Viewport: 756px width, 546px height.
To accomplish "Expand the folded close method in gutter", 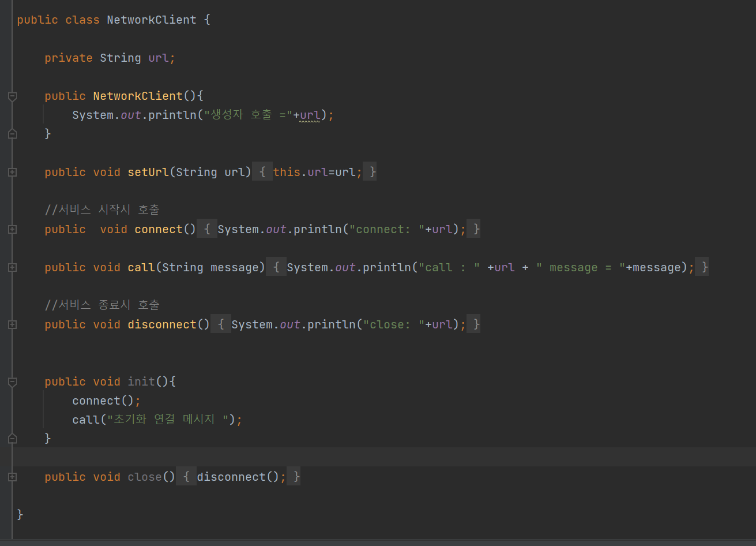I will click(x=12, y=477).
